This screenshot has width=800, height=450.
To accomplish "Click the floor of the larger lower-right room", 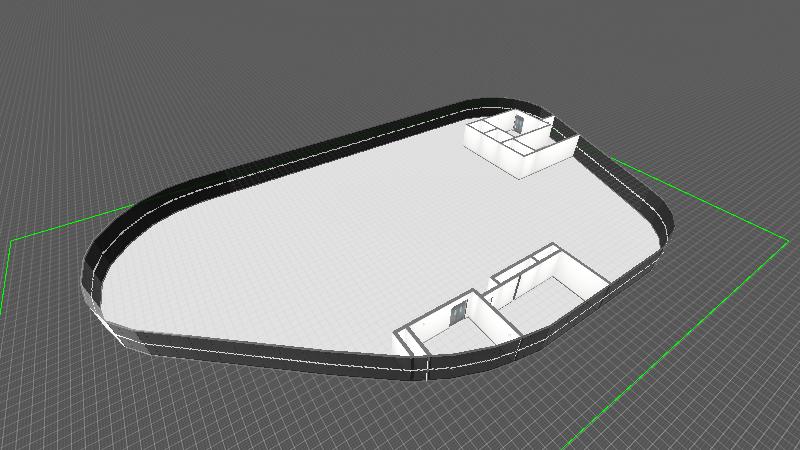I will coord(548,307).
